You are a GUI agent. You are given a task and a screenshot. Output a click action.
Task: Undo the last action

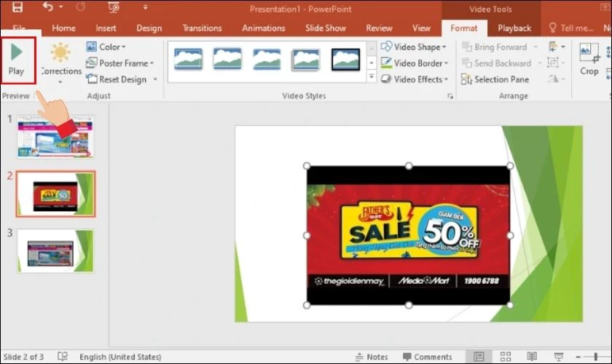(47, 7)
